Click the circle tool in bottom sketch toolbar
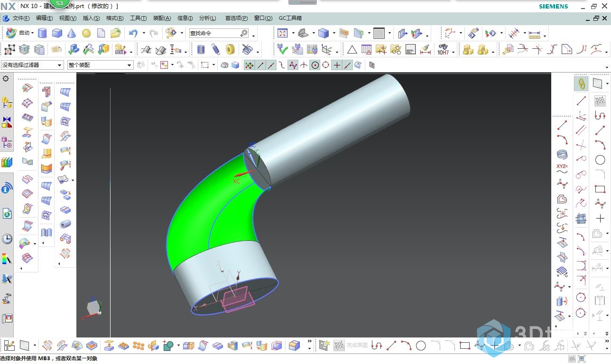 click(x=421, y=346)
